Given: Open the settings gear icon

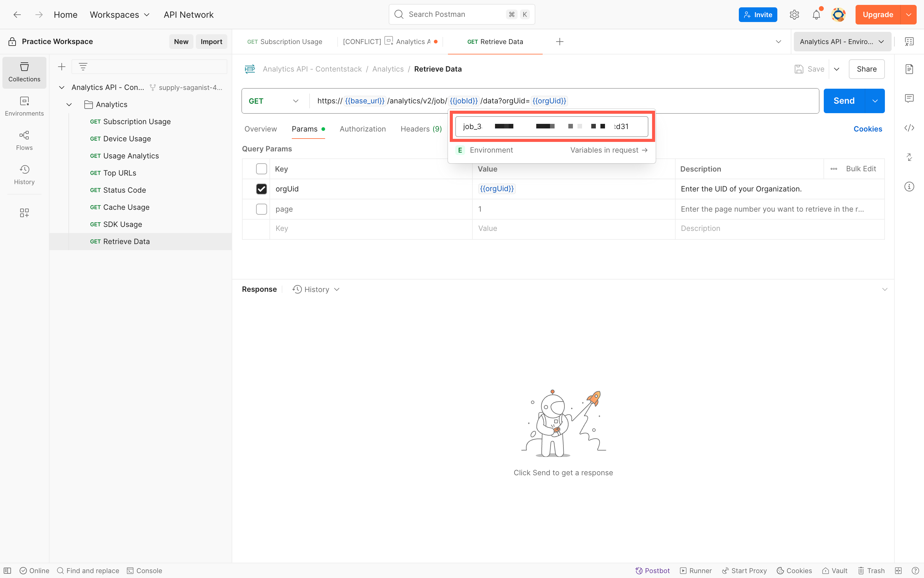Looking at the screenshot, I should (794, 15).
